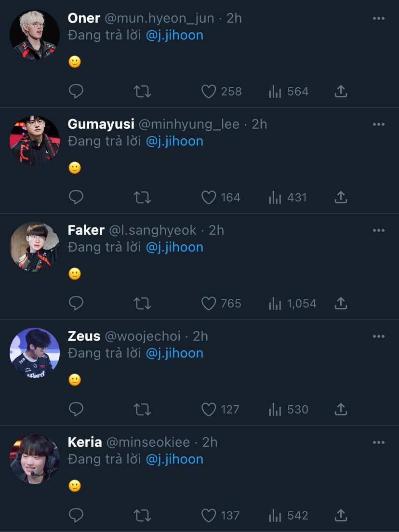Expand three-dot menu on Keria's tweet
Image resolution: width=399 pixels, height=532 pixels.
379,442
